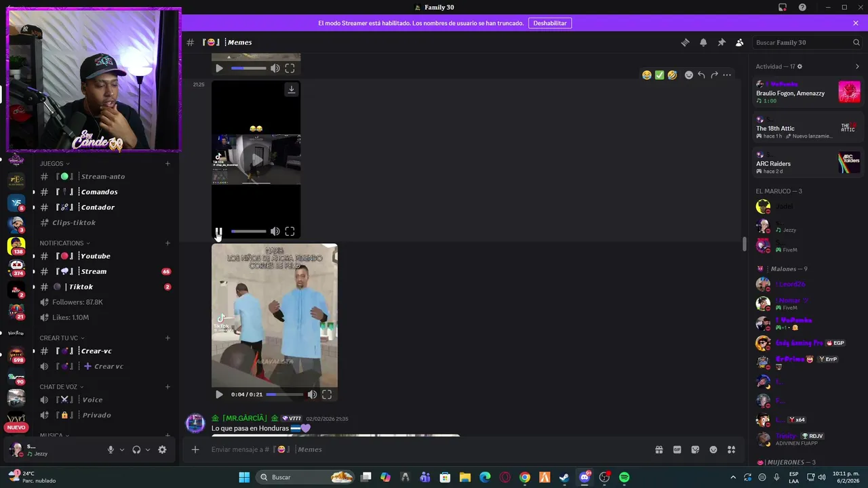Adjust the middle video progress bar

point(248,232)
